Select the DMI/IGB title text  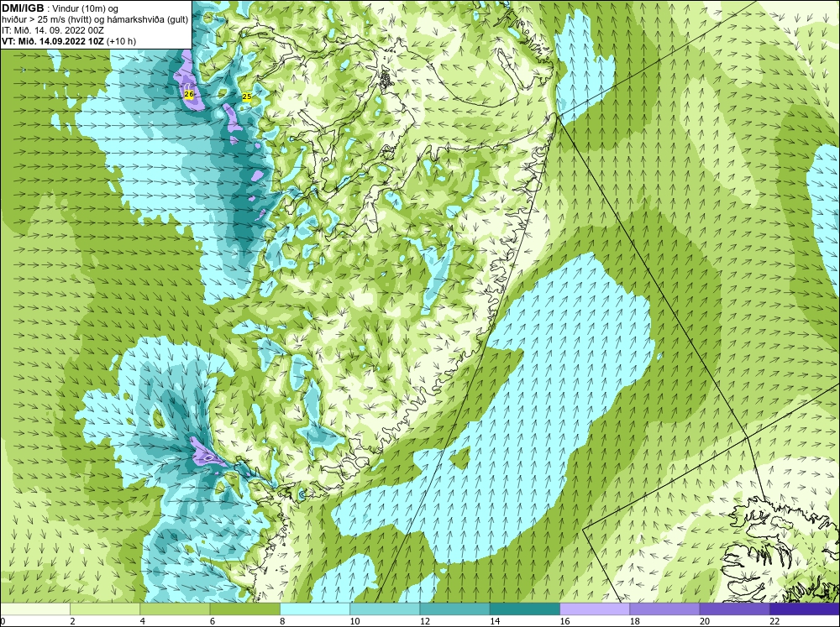point(23,8)
